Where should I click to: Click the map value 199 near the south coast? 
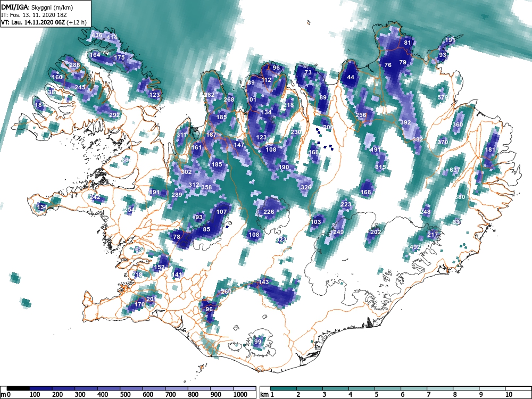coord(257,342)
